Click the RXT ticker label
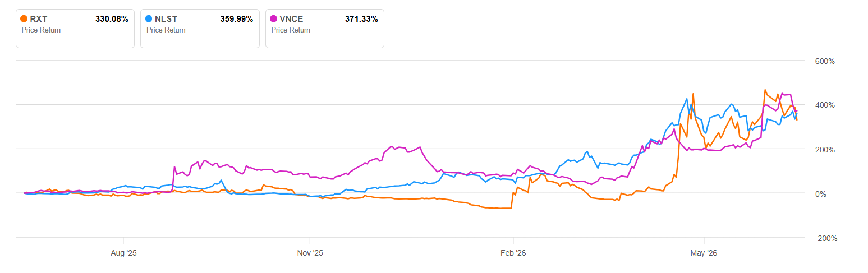This screenshot has width=868, height=273. [x=39, y=19]
